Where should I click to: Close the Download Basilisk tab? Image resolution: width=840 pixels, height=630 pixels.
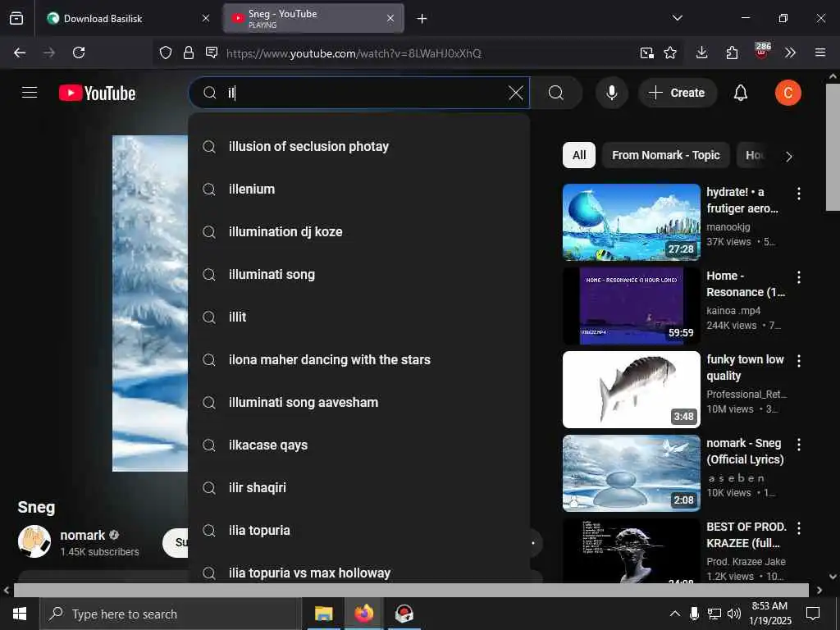206,19
